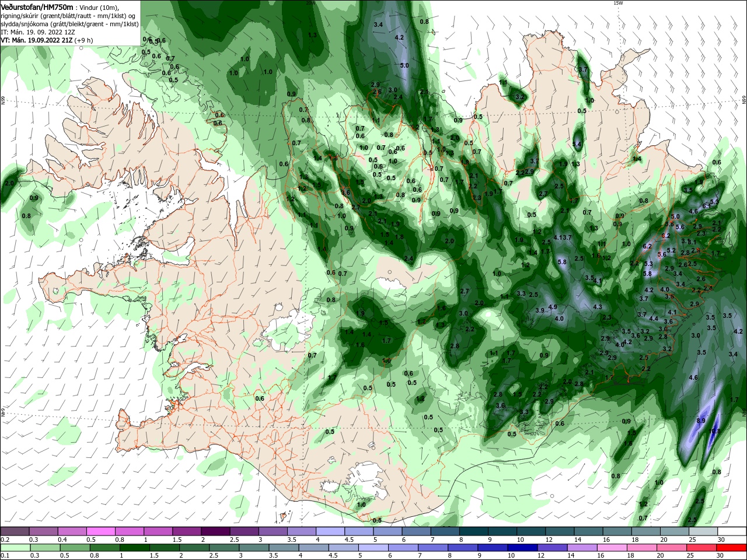
Task: Select the upper legend swatch between 0.3 and 0.4
Action: [x=44, y=531]
